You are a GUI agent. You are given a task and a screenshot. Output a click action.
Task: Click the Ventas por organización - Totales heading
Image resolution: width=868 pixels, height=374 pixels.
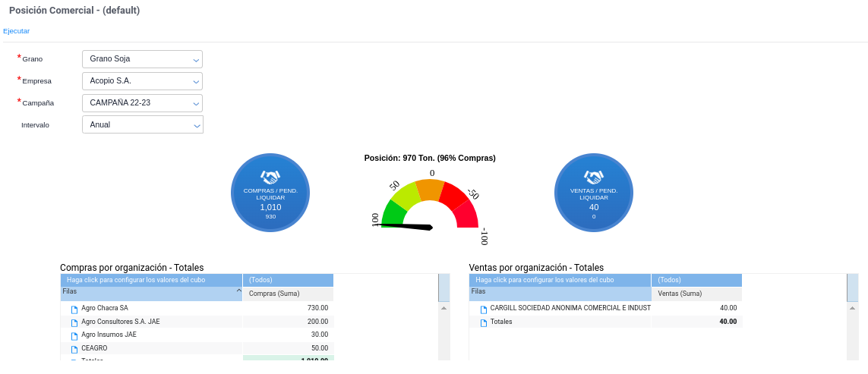click(x=536, y=268)
